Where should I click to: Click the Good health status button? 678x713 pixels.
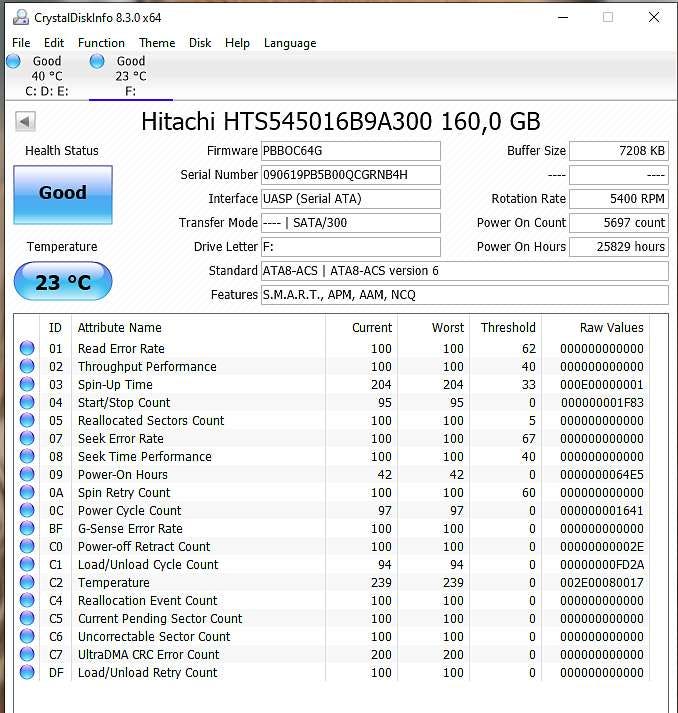(62, 193)
